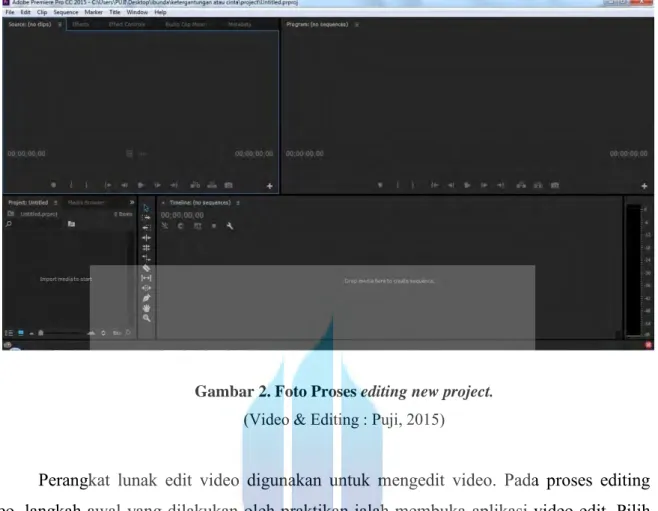Screen dimensions: 658x511
Task: Select the Selection tool arrow
Action: tap(146, 208)
